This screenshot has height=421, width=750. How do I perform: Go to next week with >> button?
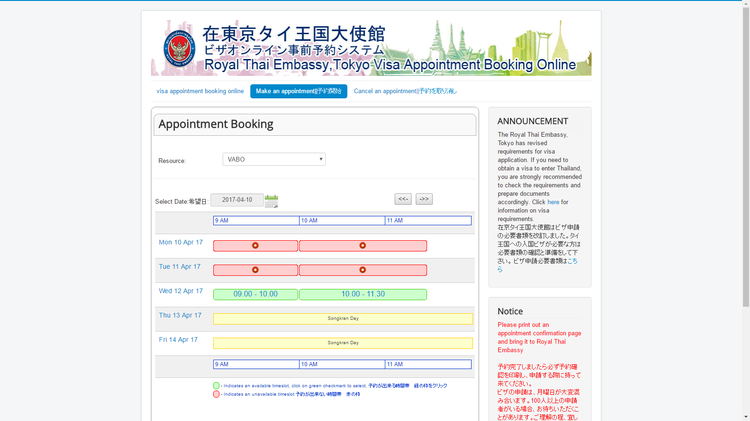(424, 199)
